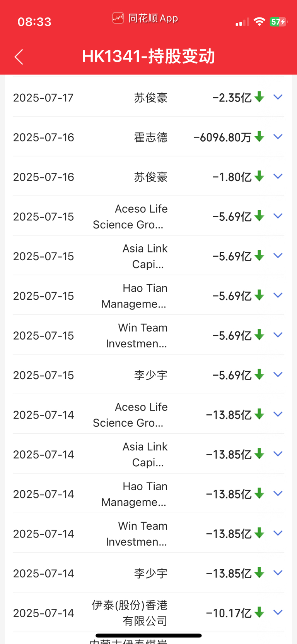Tap green down arrow beside -2.35亿

point(259,97)
